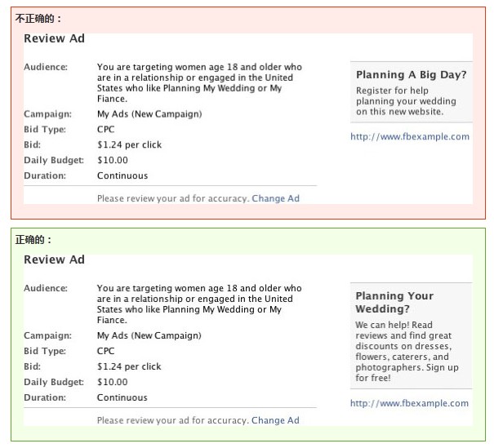The image size is (494, 448).
Task: Click CPC bid type value in red panel
Action: [x=105, y=129]
